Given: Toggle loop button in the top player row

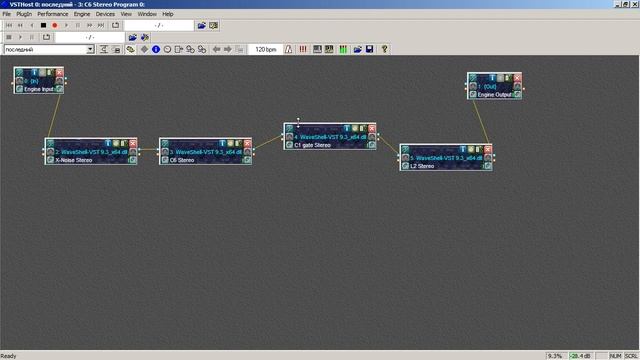Looking at the screenshot, I should click(x=116, y=25).
